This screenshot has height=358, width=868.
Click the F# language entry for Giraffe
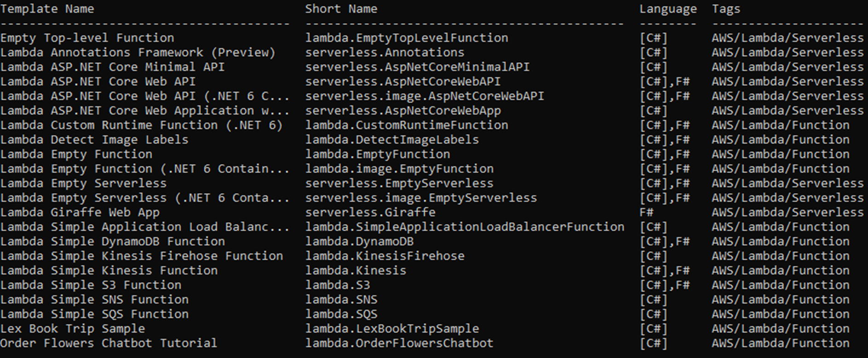click(646, 212)
